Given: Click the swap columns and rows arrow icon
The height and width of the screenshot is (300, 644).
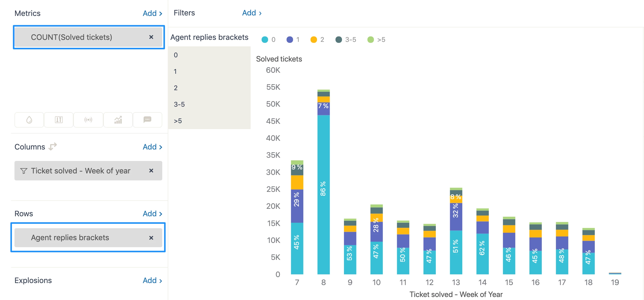Looking at the screenshot, I should pos(53,147).
